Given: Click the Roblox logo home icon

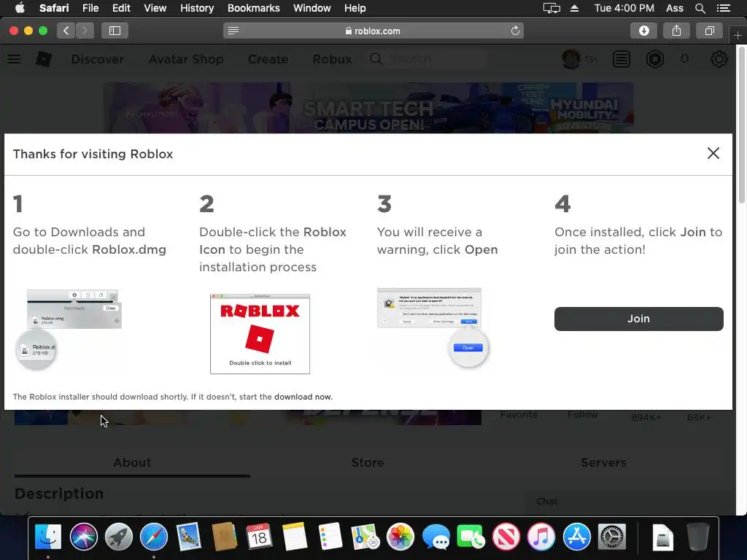Looking at the screenshot, I should tap(44, 59).
